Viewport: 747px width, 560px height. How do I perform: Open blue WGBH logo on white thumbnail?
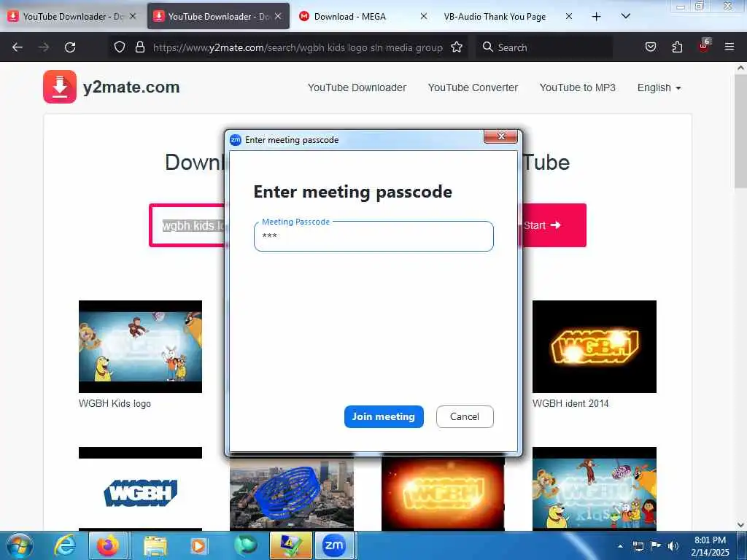tap(140, 489)
